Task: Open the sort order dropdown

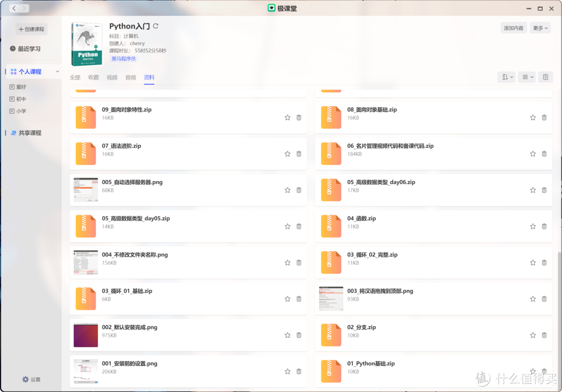Action: pyautogui.click(x=506, y=77)
